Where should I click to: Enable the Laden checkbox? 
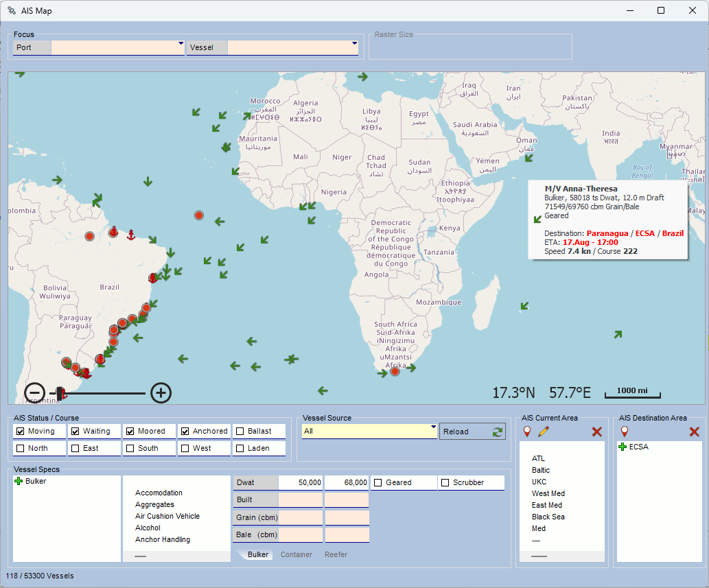point(240,448)
